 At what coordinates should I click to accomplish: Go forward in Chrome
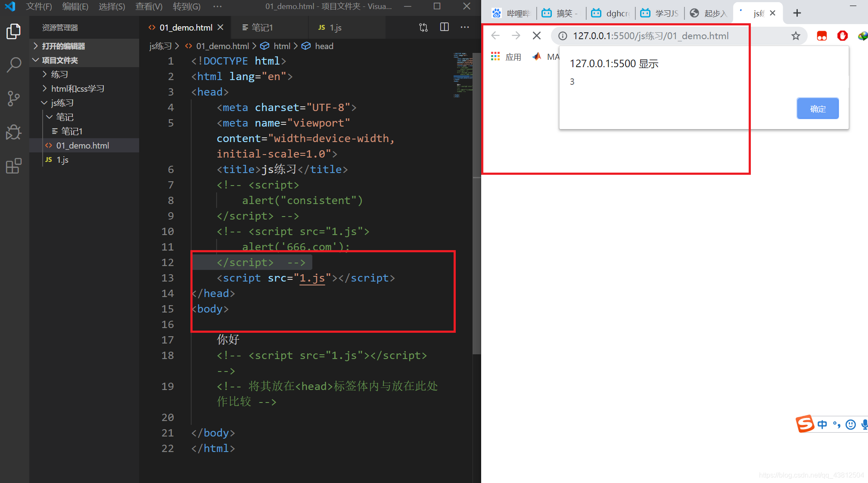516,36
